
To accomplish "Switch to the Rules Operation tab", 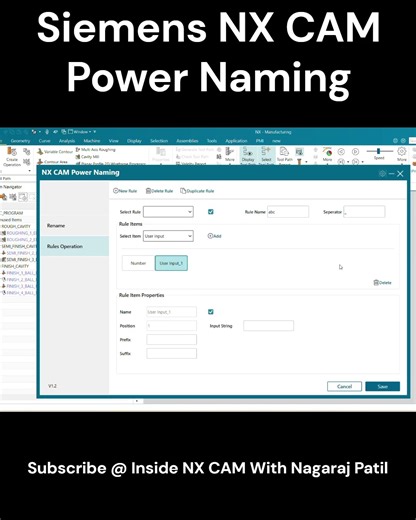I will pyautogui.click(x=75, y=246).
